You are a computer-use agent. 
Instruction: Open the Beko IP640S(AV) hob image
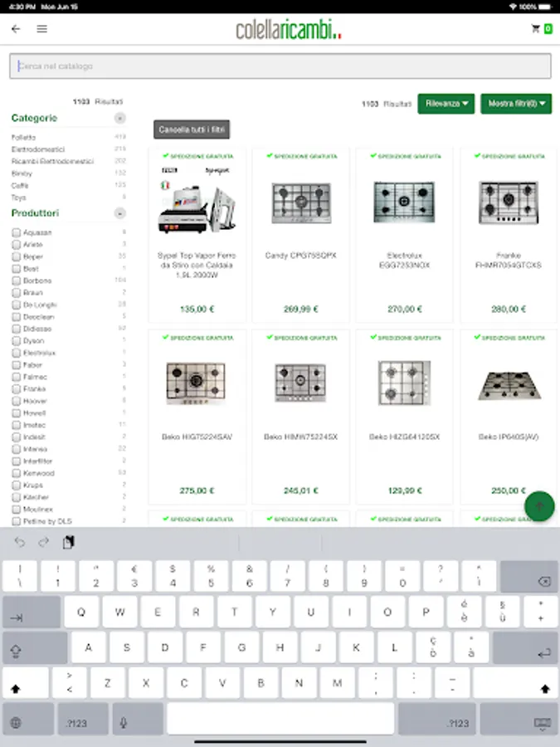pos(509,384)
